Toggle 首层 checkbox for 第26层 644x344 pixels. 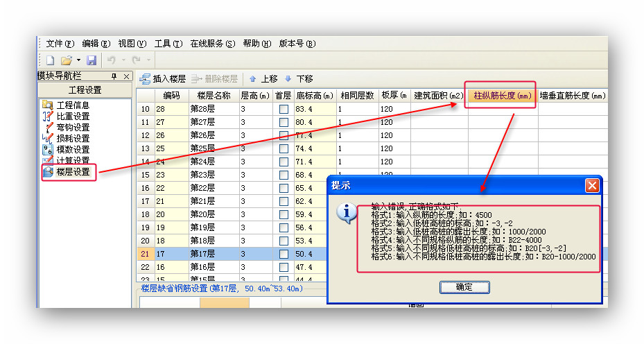[x=284, y=136]
